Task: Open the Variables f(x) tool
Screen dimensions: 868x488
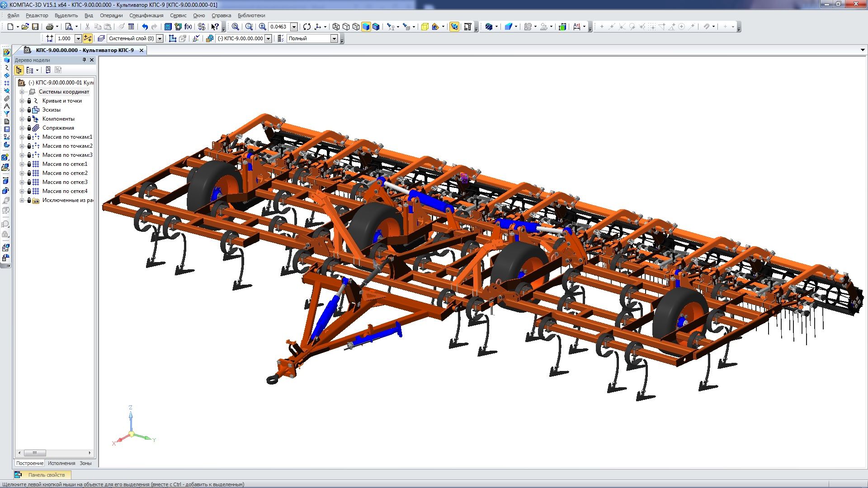Action: [188, 27]
